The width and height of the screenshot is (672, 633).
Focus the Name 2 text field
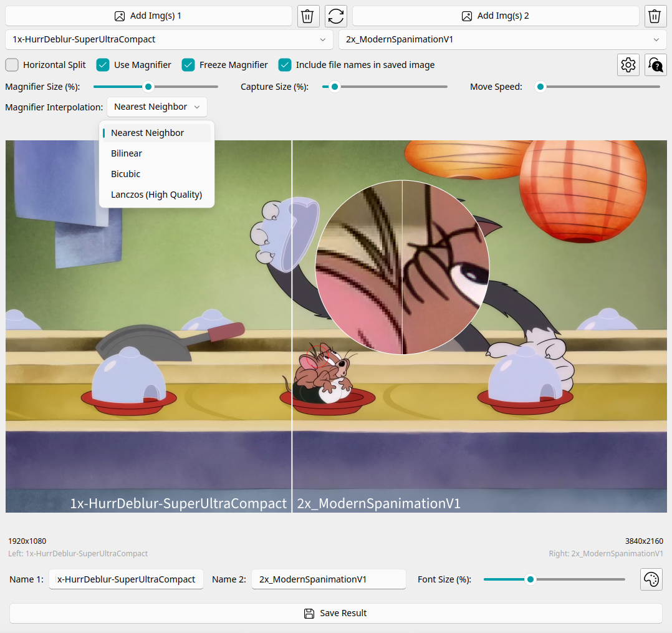coord(329,579)
